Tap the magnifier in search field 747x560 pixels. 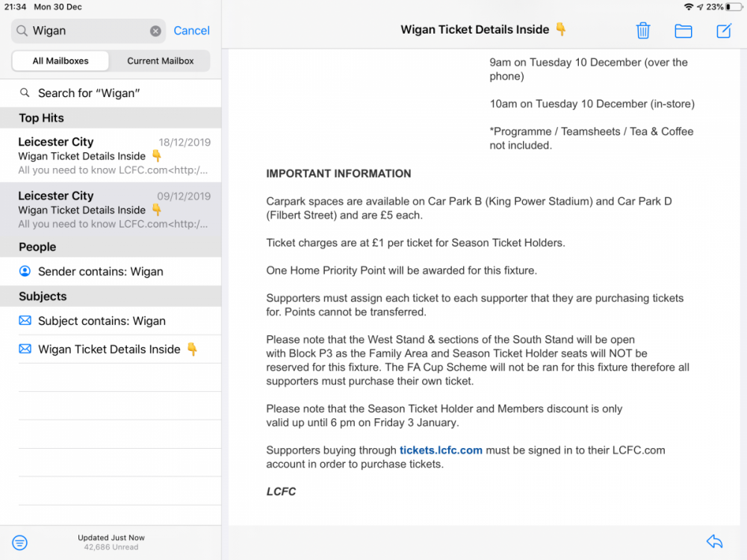[22, 31]
